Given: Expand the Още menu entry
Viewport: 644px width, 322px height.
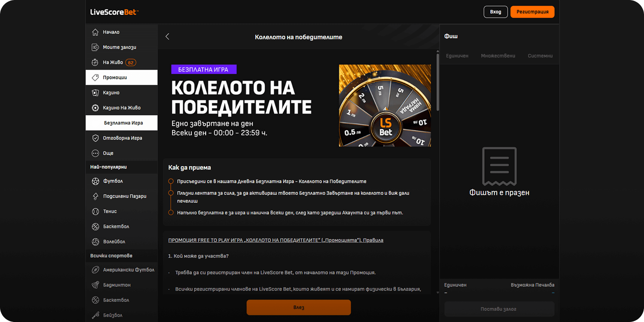Looking at the screenshot, I should tap(122, 153).
